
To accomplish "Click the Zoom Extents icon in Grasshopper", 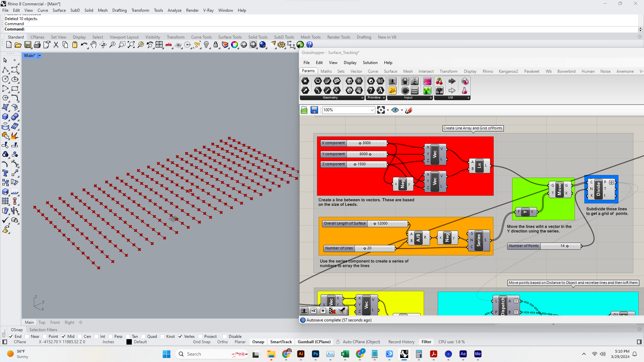I will [x=381, y=110].
